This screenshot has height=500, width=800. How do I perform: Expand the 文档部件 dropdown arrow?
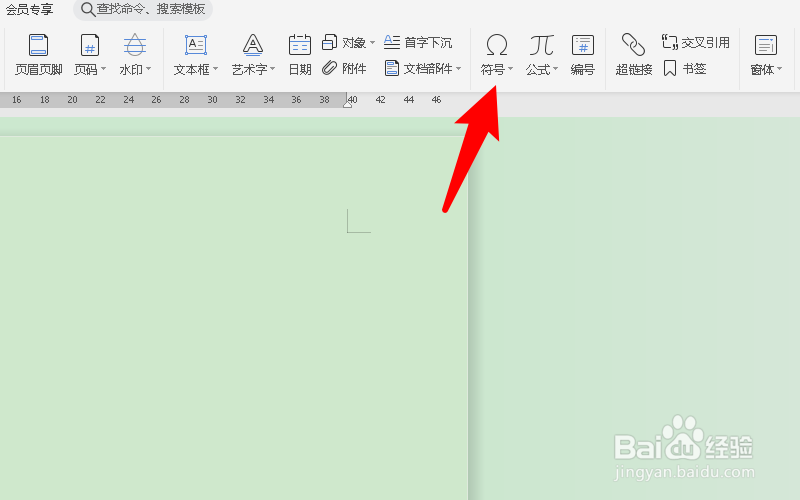pos(459,68)
